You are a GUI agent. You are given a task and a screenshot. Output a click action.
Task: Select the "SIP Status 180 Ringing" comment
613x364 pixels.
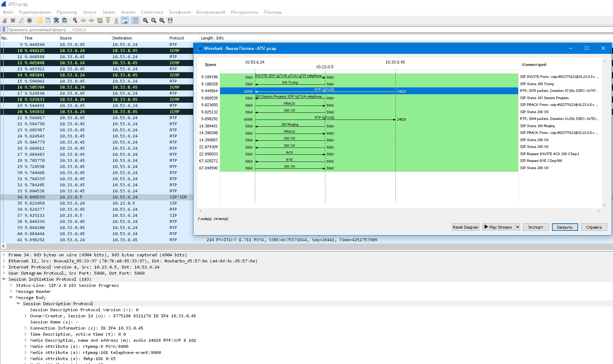coord(537,126)
